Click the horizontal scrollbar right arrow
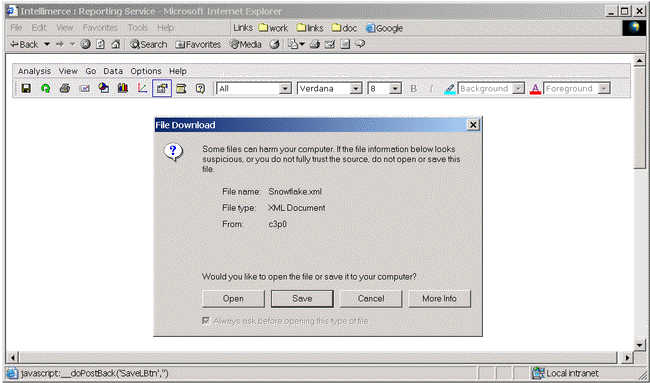Screen dimensions: 650x383 tap(627, 357)
